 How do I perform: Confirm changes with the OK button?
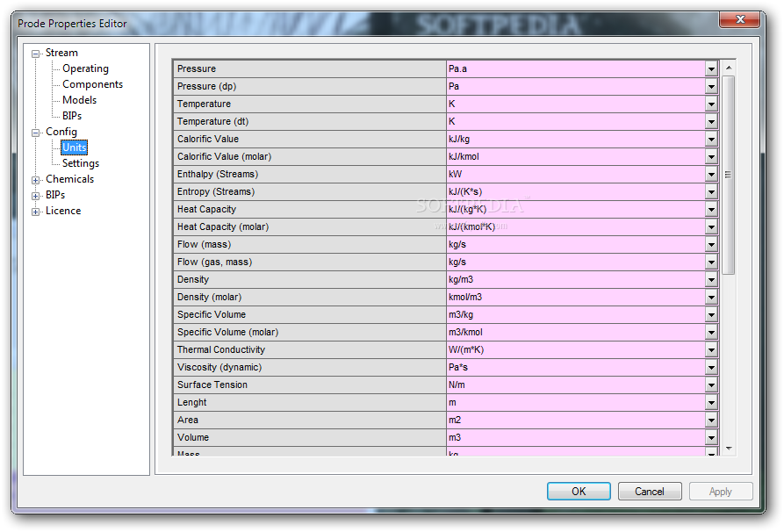(579, 492)
